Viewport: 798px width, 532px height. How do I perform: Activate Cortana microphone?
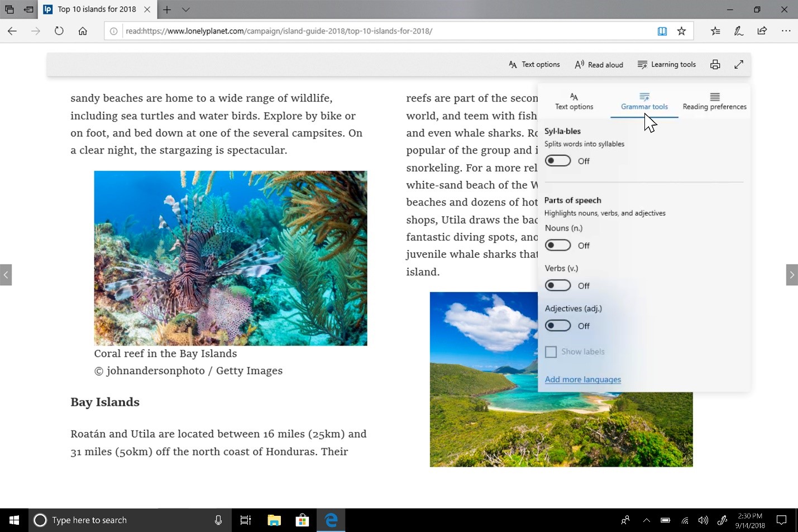point(218,520)
